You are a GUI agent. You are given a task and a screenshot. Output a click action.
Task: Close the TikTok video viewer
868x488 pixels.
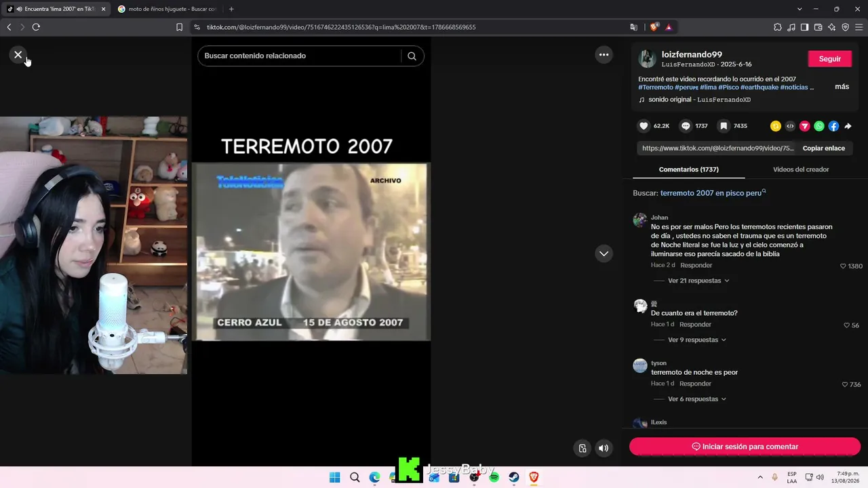tap(18, 55)
